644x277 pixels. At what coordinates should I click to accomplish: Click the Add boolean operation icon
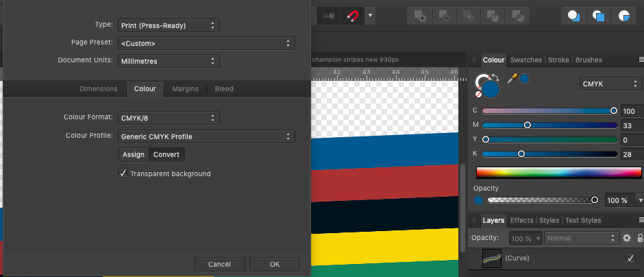[x=419, y=16]
